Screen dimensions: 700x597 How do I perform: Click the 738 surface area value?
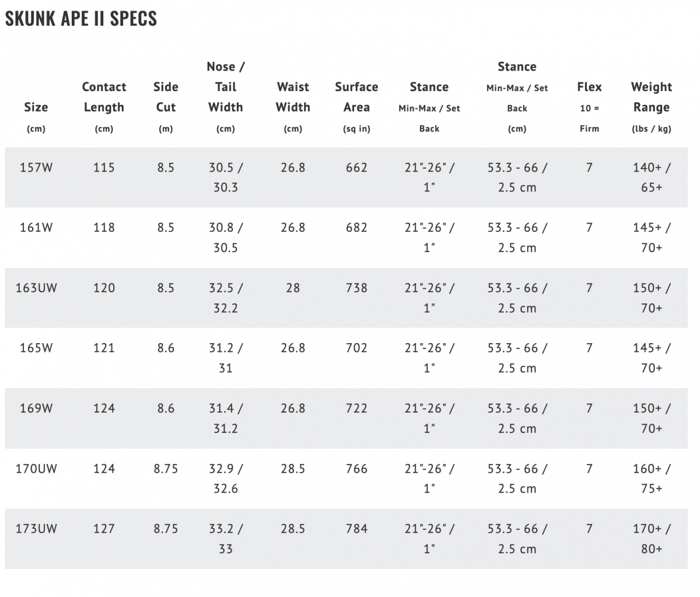pyautogui.click(x=356, y=288)
